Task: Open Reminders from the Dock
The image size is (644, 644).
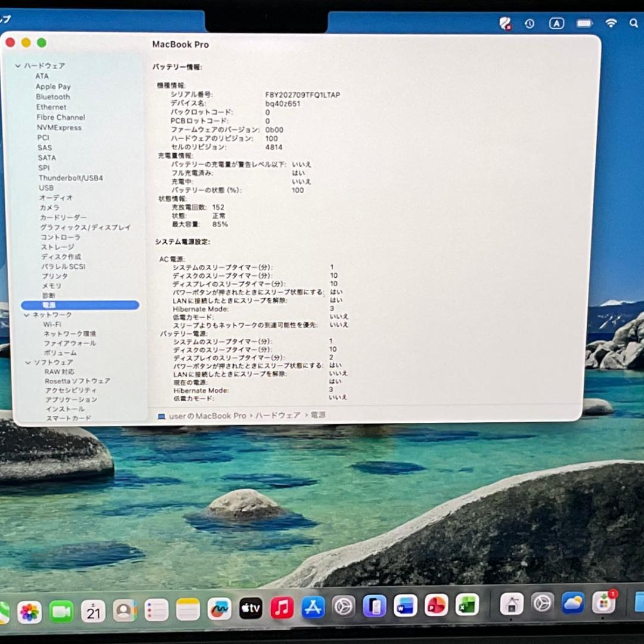Action: coord(156,610)
